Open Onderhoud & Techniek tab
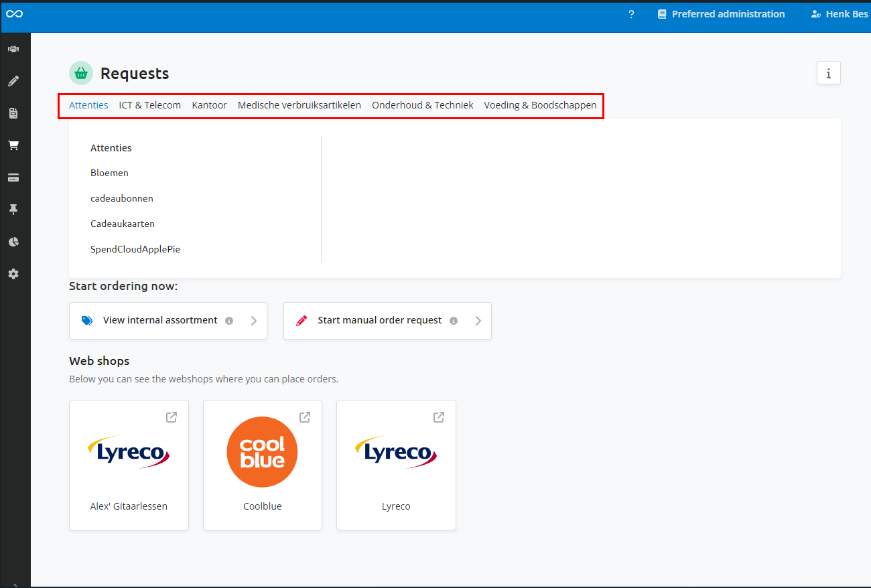Screen dimensions: 871x588 (x=423, y=105)
